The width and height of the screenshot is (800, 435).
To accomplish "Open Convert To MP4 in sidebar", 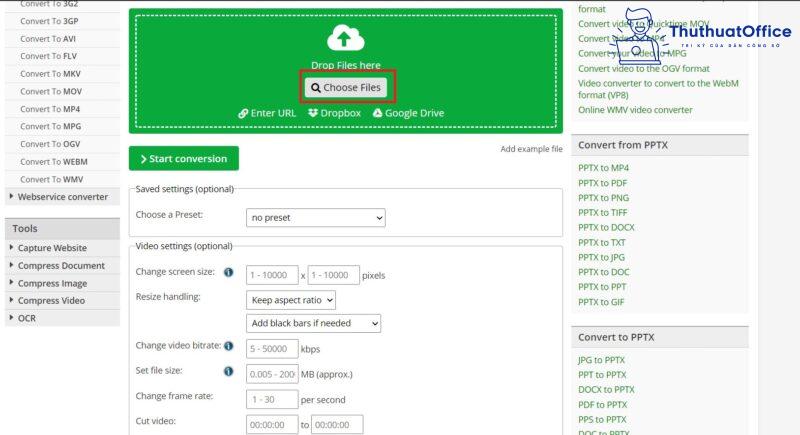I will click(x=50, y=109).
